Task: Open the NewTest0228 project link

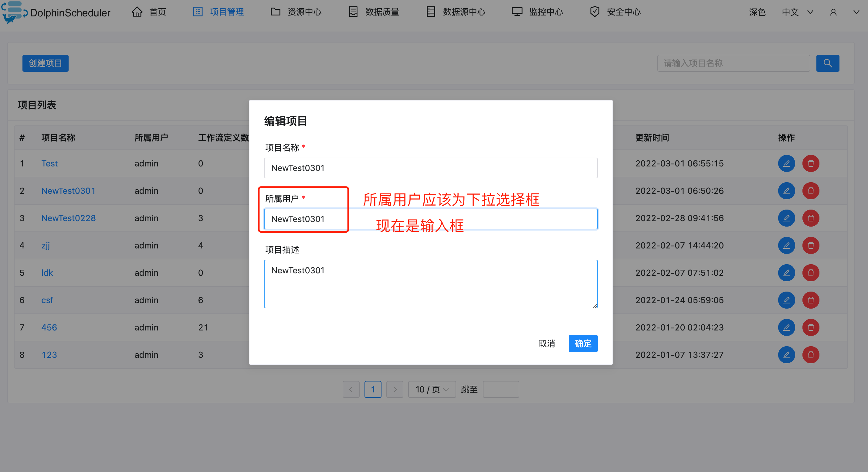Action: (68, 218)
